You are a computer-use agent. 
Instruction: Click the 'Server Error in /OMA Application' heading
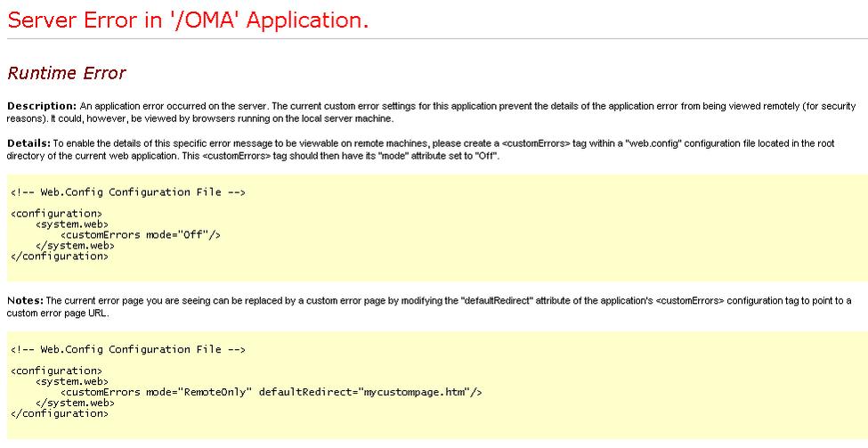pyautogui.click(x=188, y=20)
